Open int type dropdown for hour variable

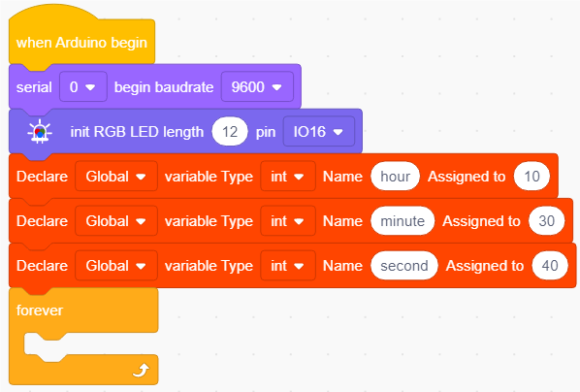tap(288, 177)
